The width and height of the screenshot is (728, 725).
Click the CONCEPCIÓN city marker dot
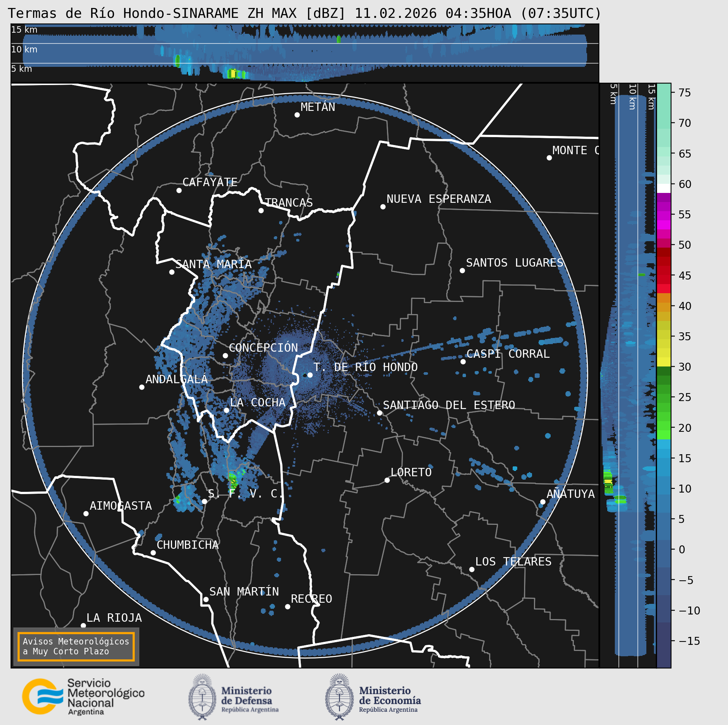[x=225, y=355]
